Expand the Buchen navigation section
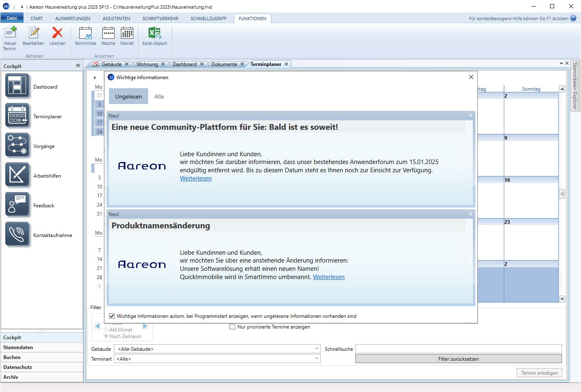The height and width of the screenshot is (392, 581). tap(42, 357)
